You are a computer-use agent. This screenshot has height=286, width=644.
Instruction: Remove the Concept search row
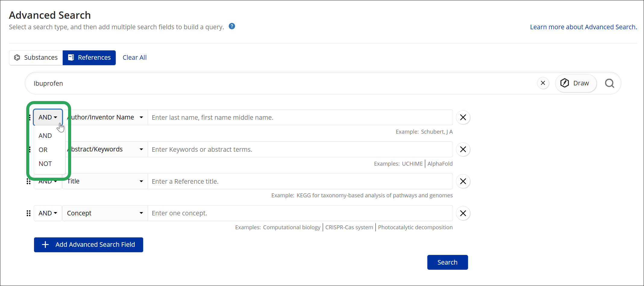click(x=463, y=213)
